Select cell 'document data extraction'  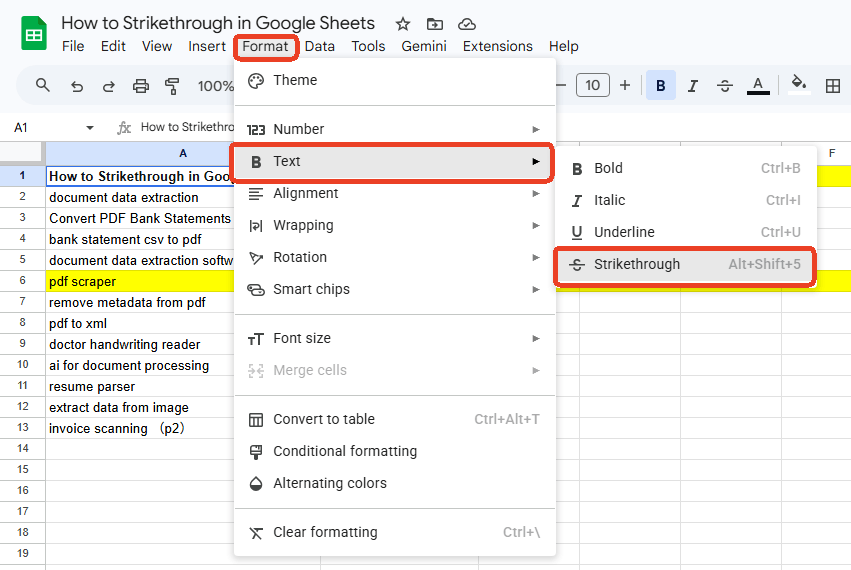pyautogui.click(x=140, y=197)
